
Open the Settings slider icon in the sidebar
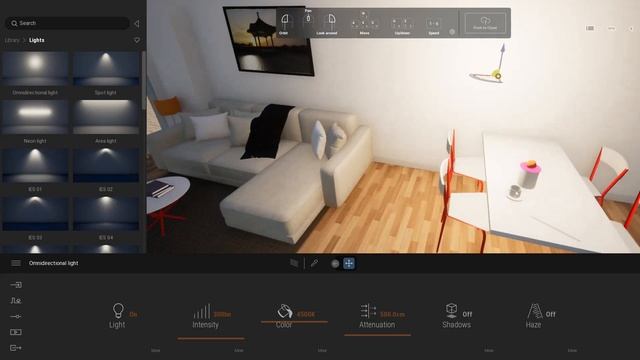pos(16,316)
